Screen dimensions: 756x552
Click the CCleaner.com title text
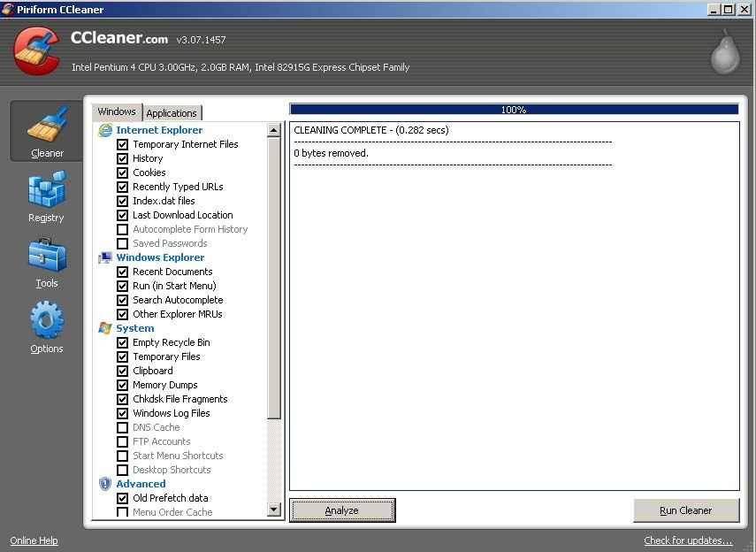pos(119,38)
